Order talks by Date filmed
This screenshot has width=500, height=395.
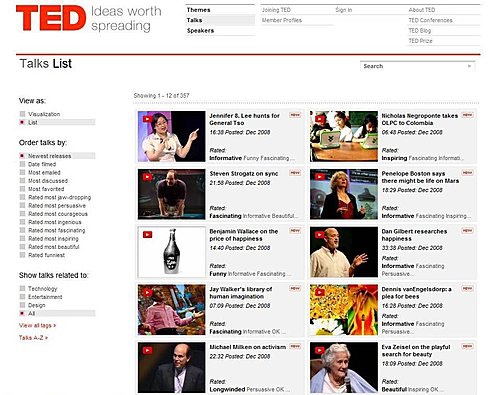click(38, 164)
